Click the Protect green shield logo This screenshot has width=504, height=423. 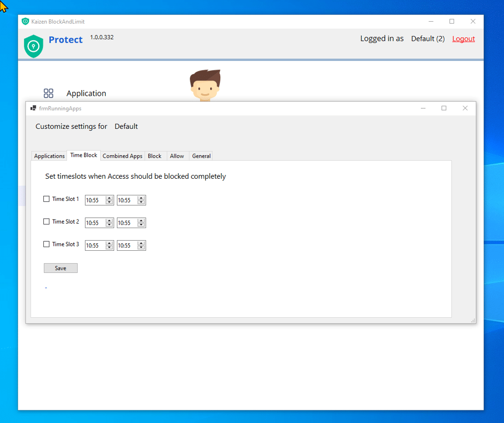point(34,46)
